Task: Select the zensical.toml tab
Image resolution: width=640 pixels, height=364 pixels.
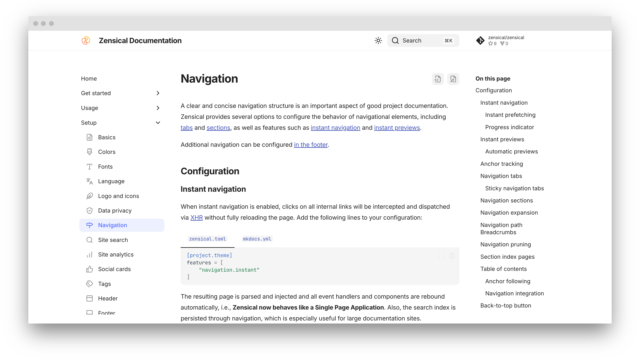Action: point(207,239)
